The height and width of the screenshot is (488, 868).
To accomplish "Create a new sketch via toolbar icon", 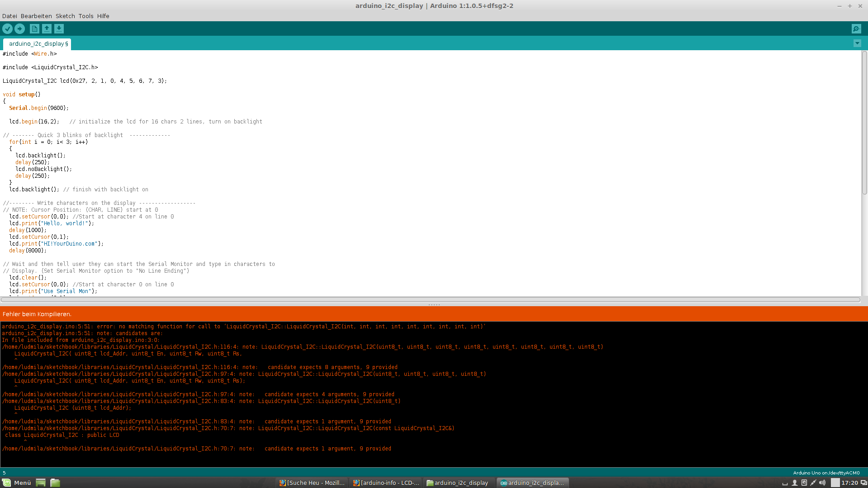I will click(34, 29).
